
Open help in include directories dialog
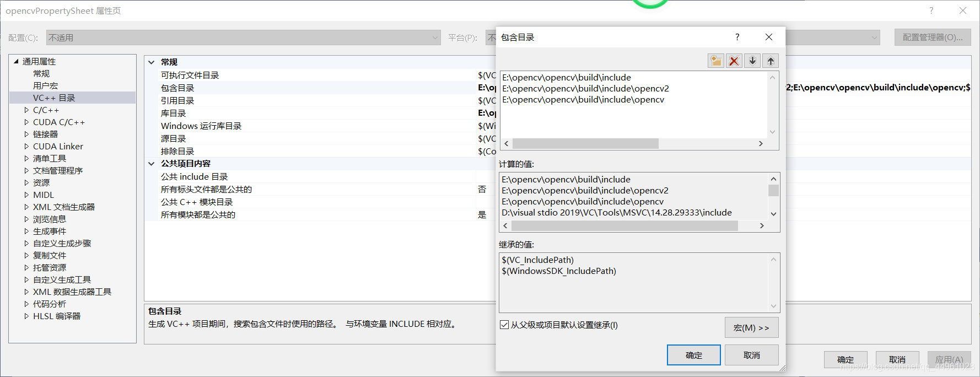tap(737, 37)
